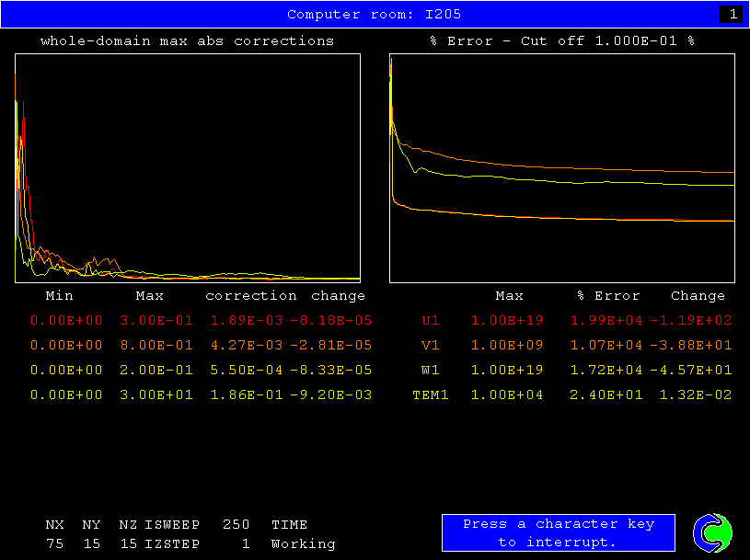The image size is (750, 560).
Task: Click inside the % Error graph
Action: tap(562, 168)
